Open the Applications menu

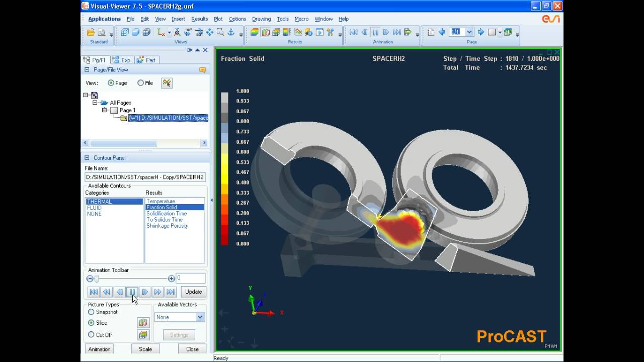point(105,19)
